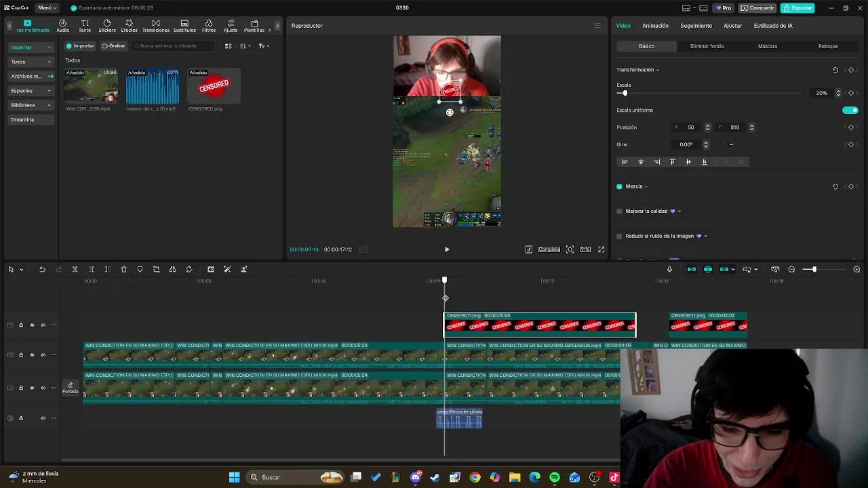868x488 pixels.
Task: Add a marker with the shield icon
Action: pos(140,269)
